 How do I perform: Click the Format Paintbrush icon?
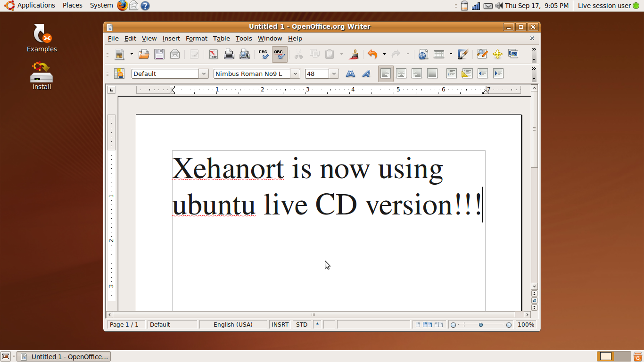coord(354,54)
